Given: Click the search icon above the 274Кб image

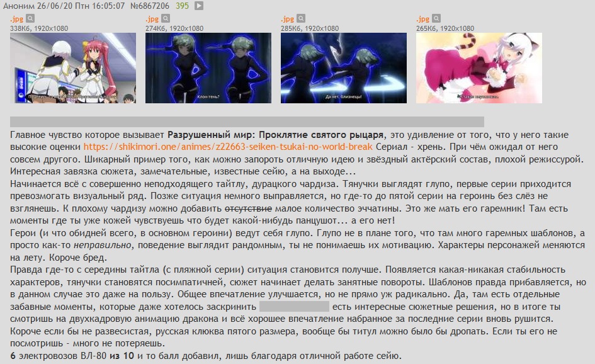Looking at the screenshot, I should pyautogui.click(x=166, y=18).
